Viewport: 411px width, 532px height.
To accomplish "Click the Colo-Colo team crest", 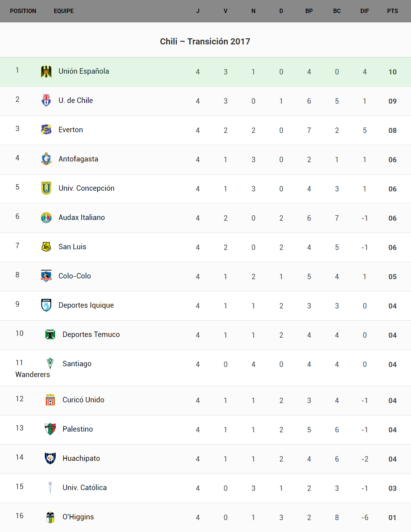I will click(46, 276).
